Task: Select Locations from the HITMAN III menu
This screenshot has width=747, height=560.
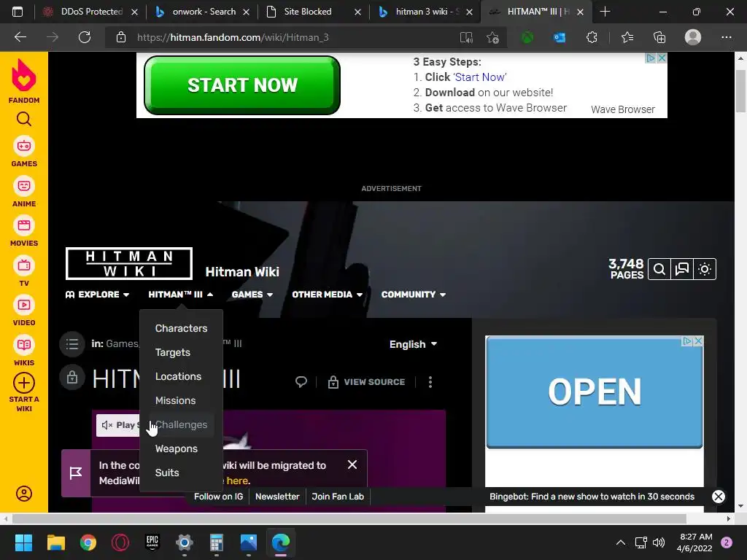Action: tap(181, 376)
